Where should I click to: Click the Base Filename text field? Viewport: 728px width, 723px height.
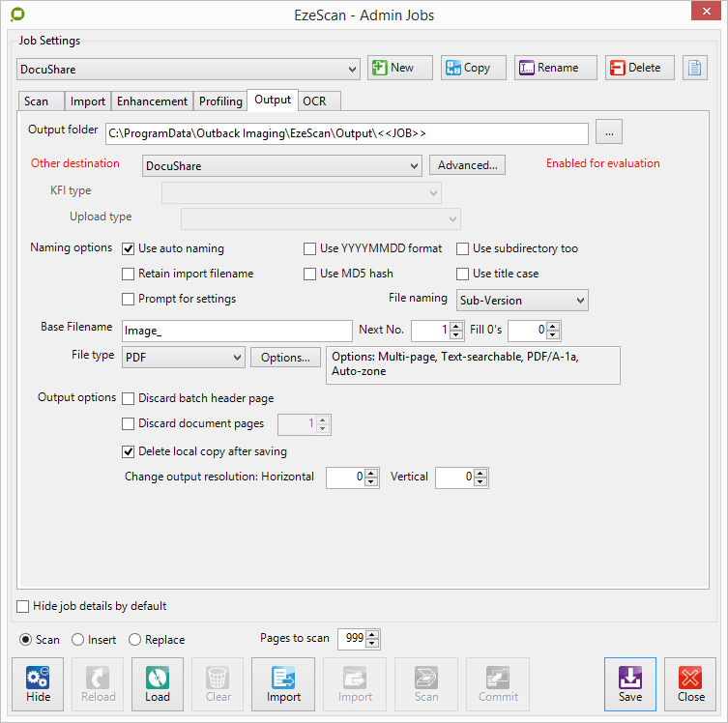237,331
